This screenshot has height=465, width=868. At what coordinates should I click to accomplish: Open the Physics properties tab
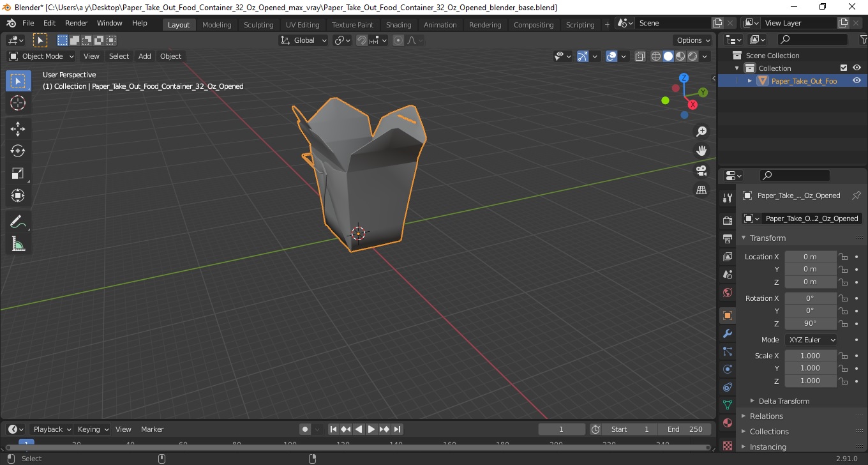pos(727,369)
